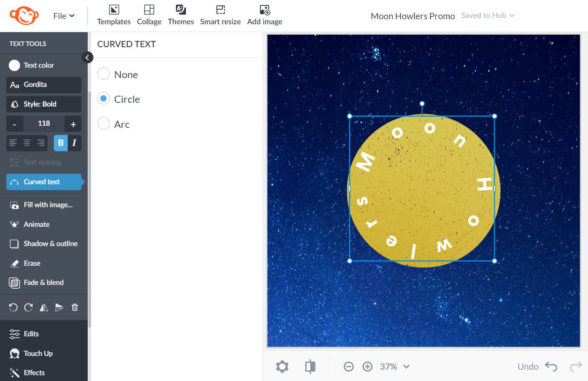588x381 pixels.
Task: Rotate the text counter-clockwise
Action: coord(13,307)
